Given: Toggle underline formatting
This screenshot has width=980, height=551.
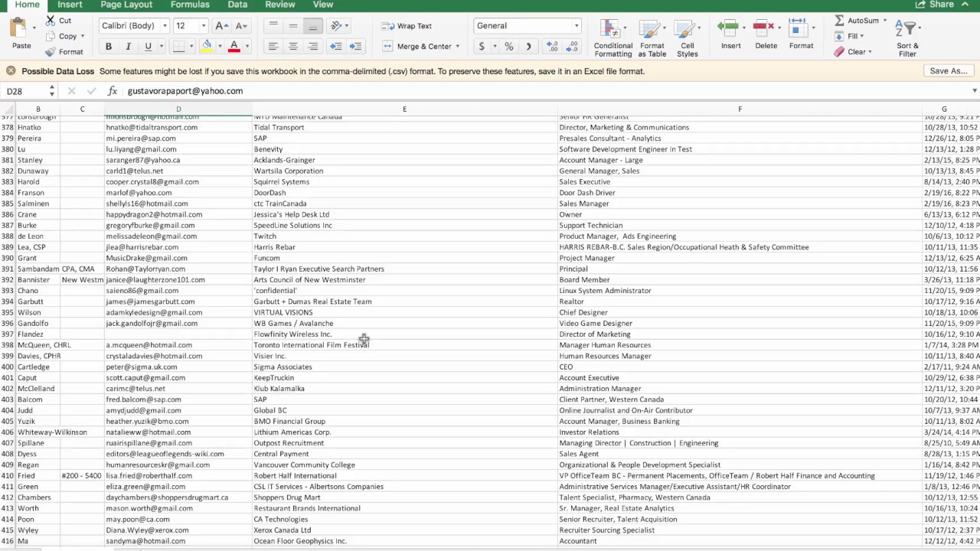Looking at the screenshot, I should [x=148, y=47].
